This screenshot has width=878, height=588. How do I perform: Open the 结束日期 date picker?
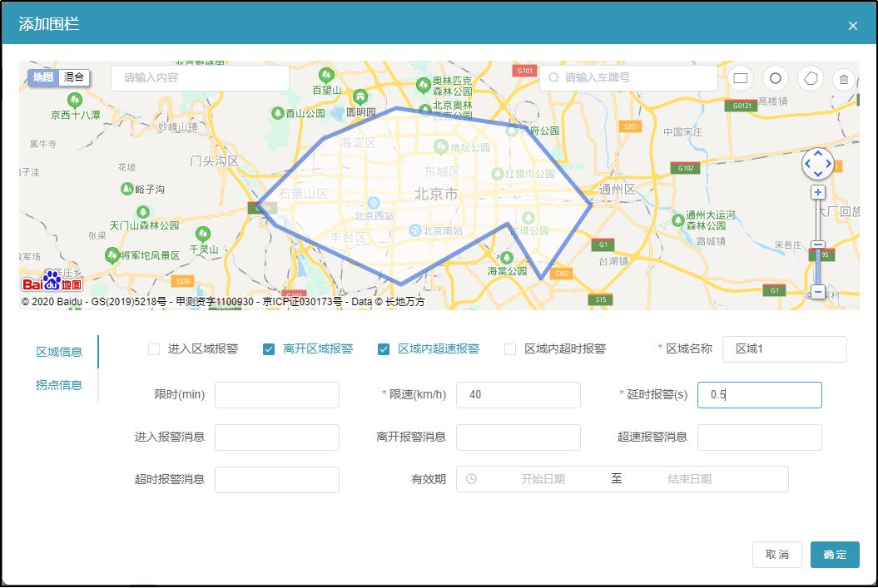(689, 479)
